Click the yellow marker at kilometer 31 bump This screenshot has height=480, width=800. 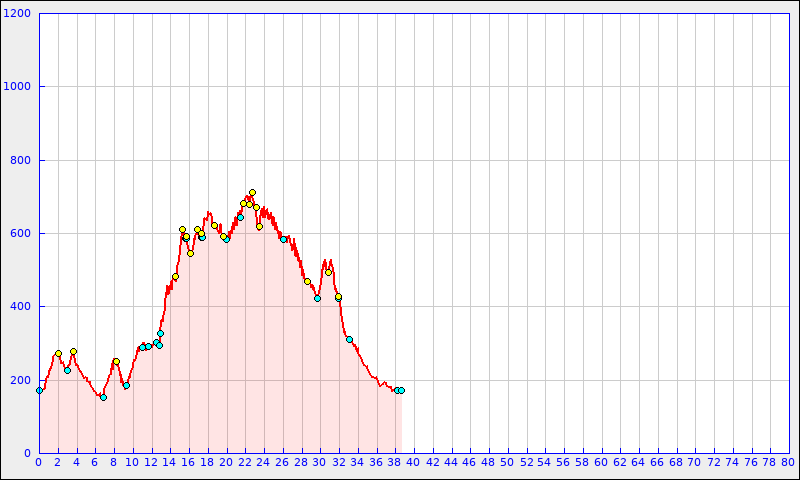click(328, 272)
